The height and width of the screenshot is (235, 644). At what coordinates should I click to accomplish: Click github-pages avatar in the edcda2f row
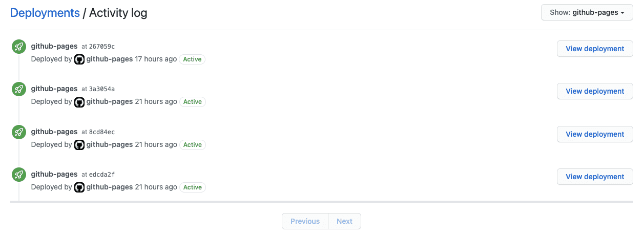point(79,187)
